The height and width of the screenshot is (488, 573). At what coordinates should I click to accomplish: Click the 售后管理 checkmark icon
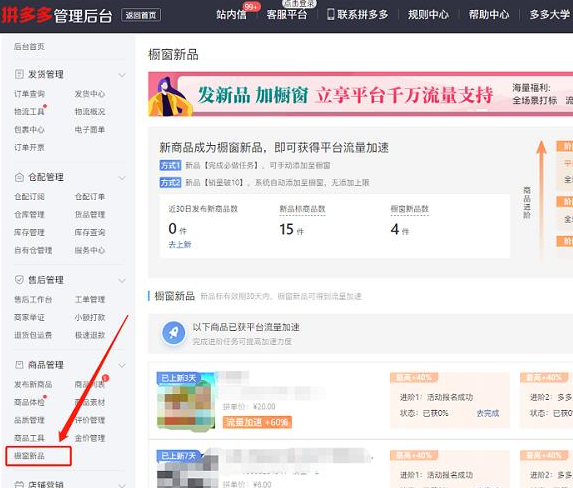(19, 280)
